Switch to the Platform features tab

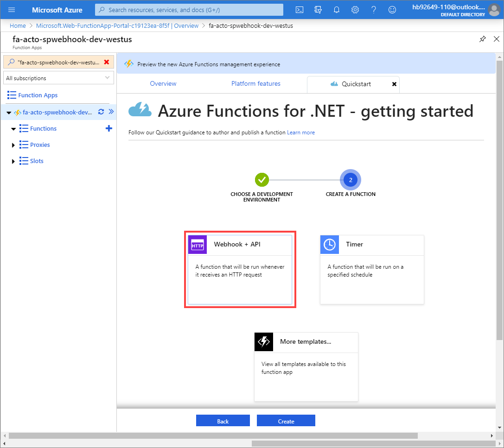[x=256, y=83]
